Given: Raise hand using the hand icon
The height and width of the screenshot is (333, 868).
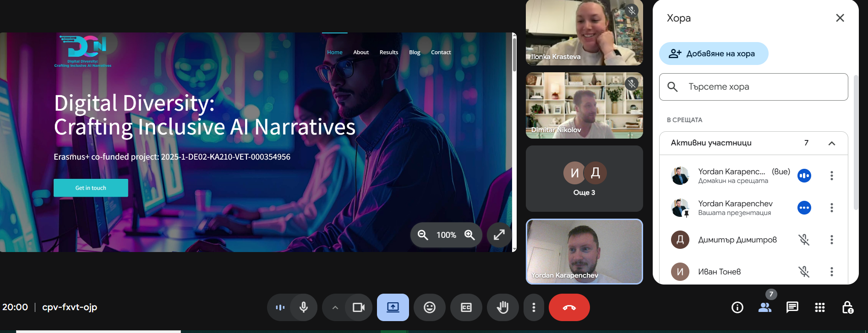Looking at the screenshot, I should [x=502, y=307].
